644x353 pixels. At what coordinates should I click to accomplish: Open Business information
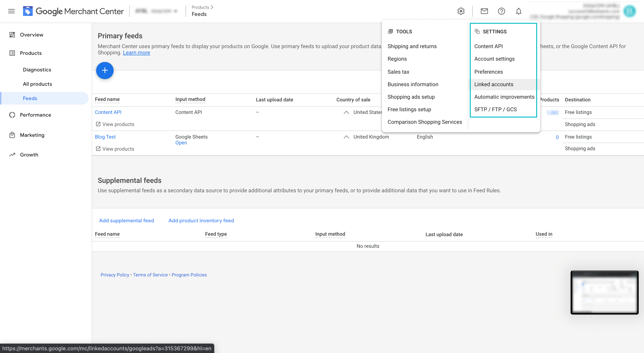pos(413,84)
